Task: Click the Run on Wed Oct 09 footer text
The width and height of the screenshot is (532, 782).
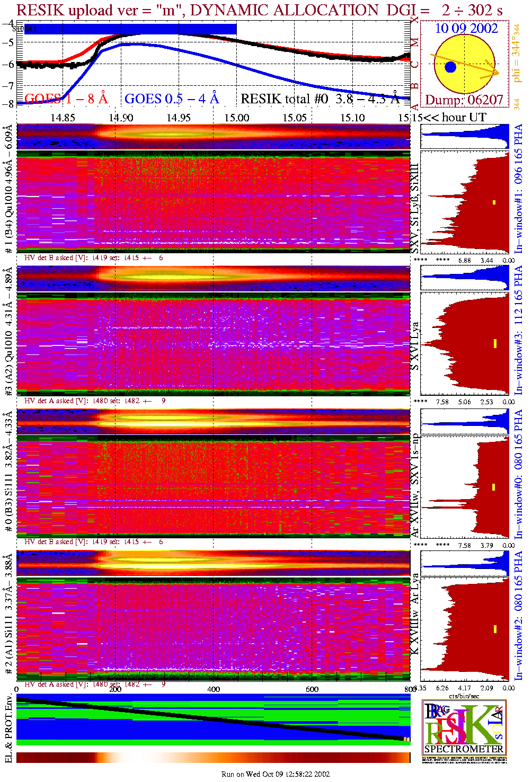Action: [276, 774]
